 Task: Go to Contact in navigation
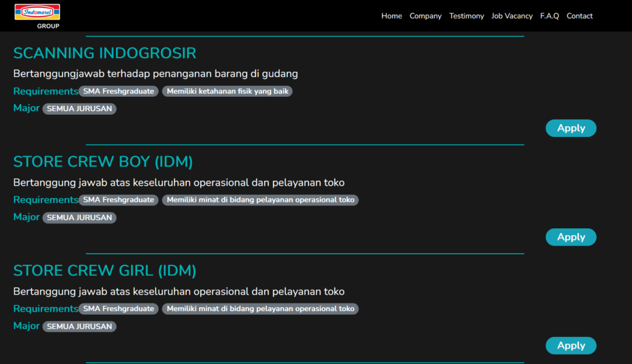(579, 16)
